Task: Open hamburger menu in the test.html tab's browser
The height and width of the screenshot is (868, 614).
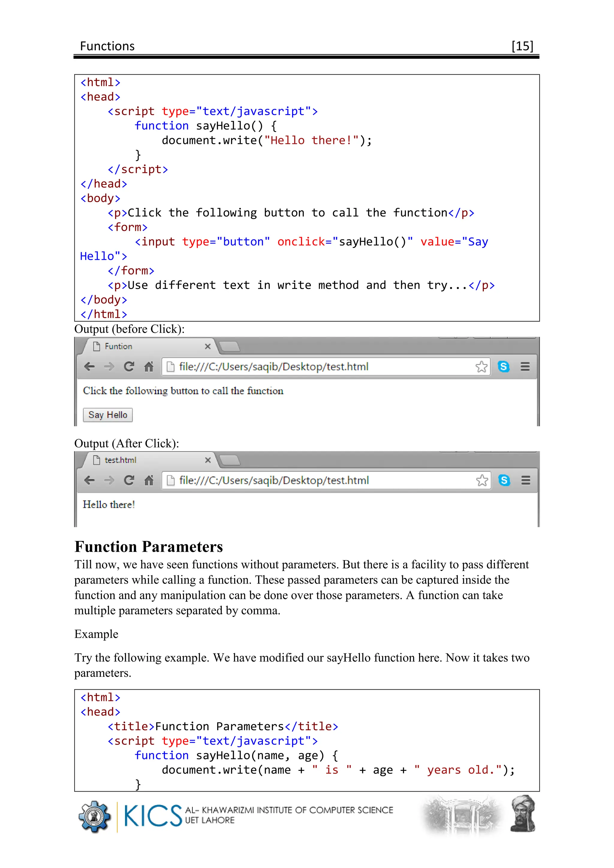Action: point(526,480)
